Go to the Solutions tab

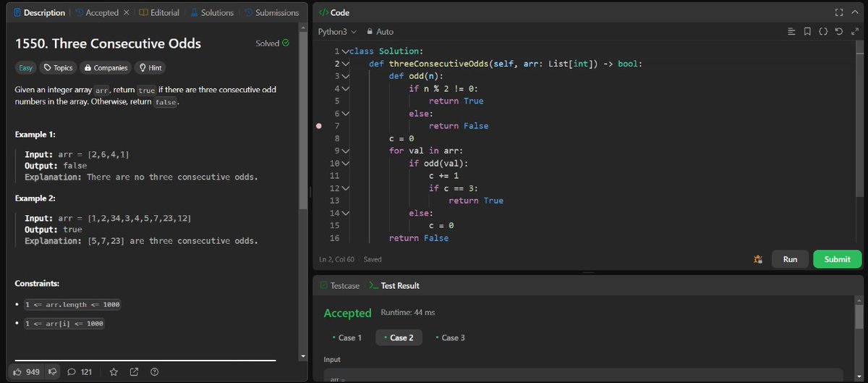(x=213, y=12)
